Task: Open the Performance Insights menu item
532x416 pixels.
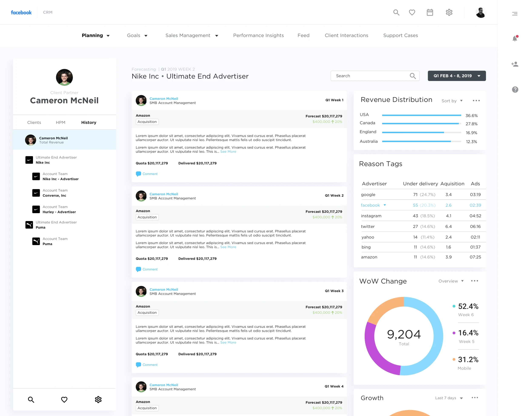Action: tap(258, 35)
